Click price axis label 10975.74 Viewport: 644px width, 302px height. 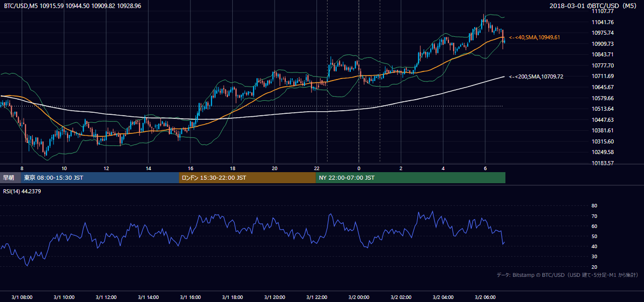click(602, 33)
